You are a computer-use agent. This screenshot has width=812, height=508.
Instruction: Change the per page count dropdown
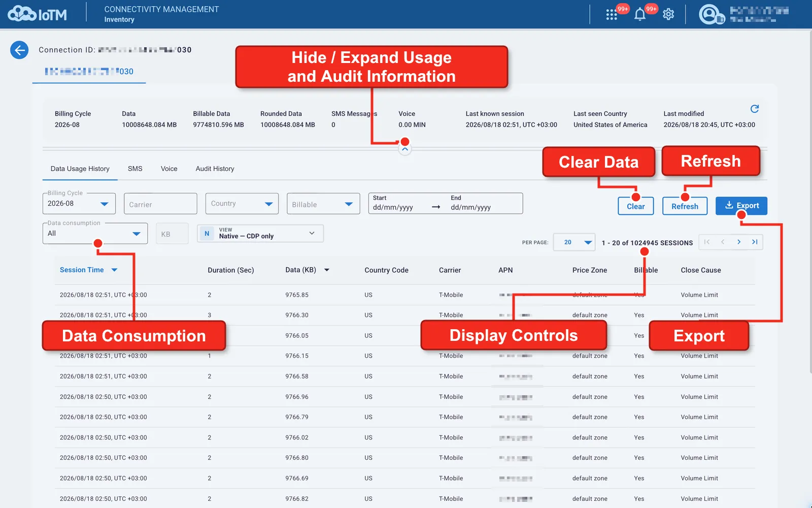[x=574, y=242]
